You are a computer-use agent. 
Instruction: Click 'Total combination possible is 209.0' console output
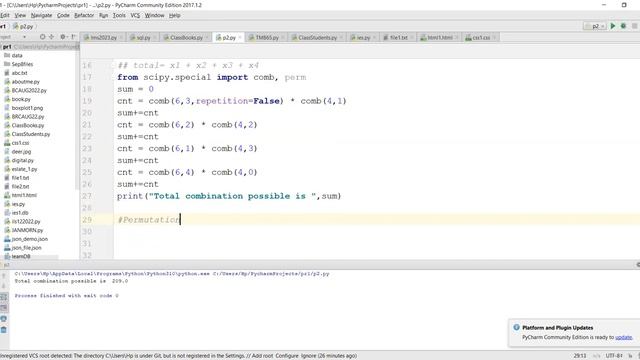pos(71,281)
